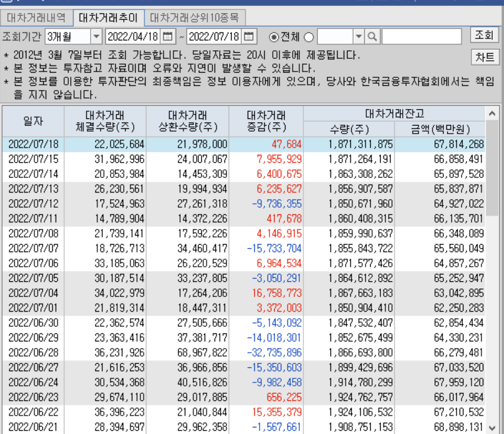Click the red value 47,684

point(287,144)
